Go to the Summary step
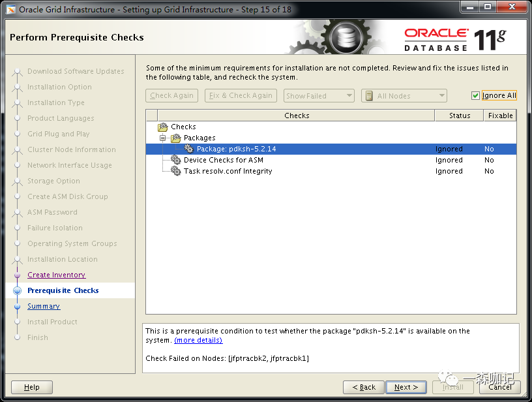The image size is (532, 402). 44,306
